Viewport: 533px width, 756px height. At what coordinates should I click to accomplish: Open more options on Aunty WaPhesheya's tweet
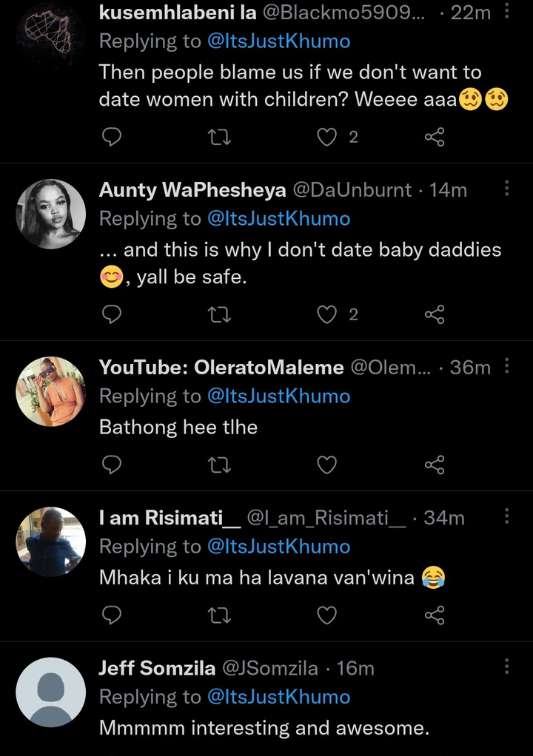pyautogui.click(x=506, y=189)
